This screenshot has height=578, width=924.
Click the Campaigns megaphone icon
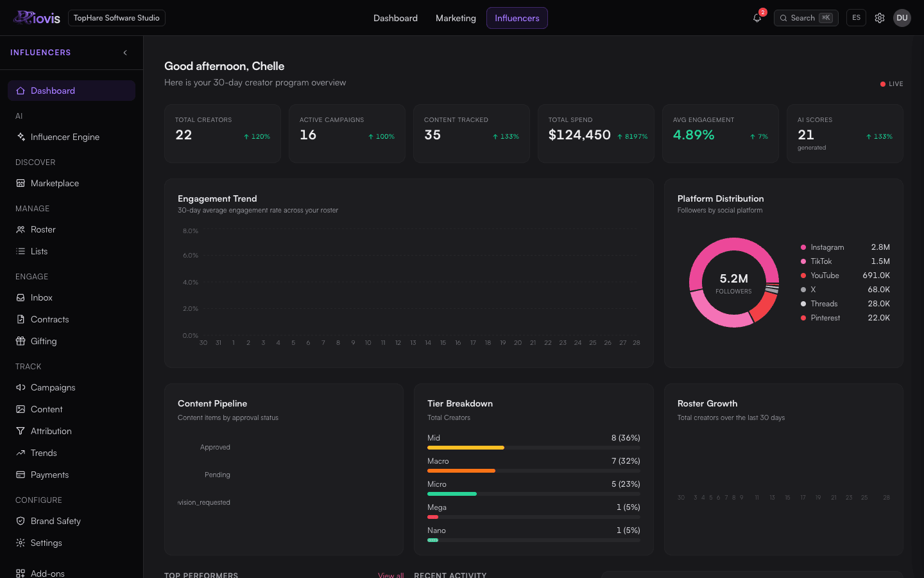(21, 387)
